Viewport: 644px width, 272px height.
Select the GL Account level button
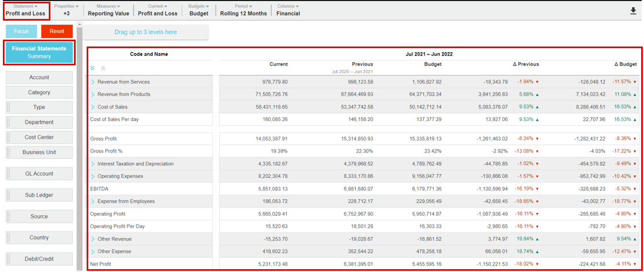39,173
